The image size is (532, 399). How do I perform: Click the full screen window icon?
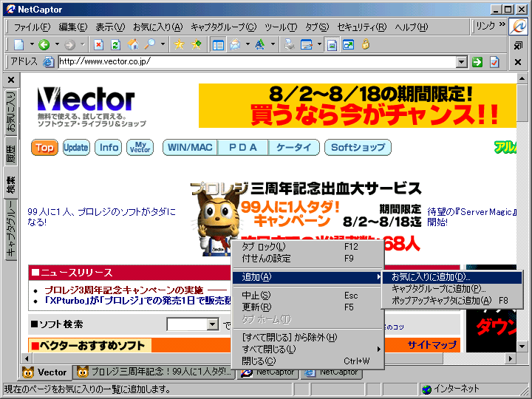(349, 44)
